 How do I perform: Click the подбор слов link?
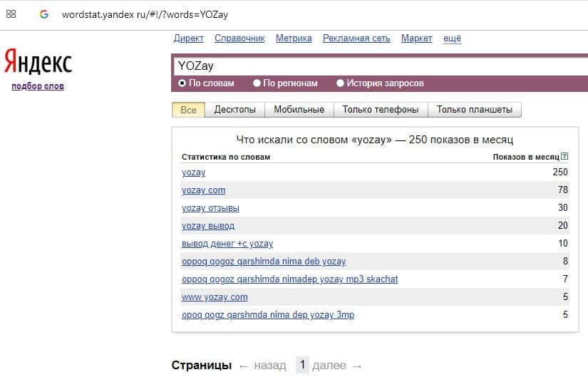pos(38,86)
